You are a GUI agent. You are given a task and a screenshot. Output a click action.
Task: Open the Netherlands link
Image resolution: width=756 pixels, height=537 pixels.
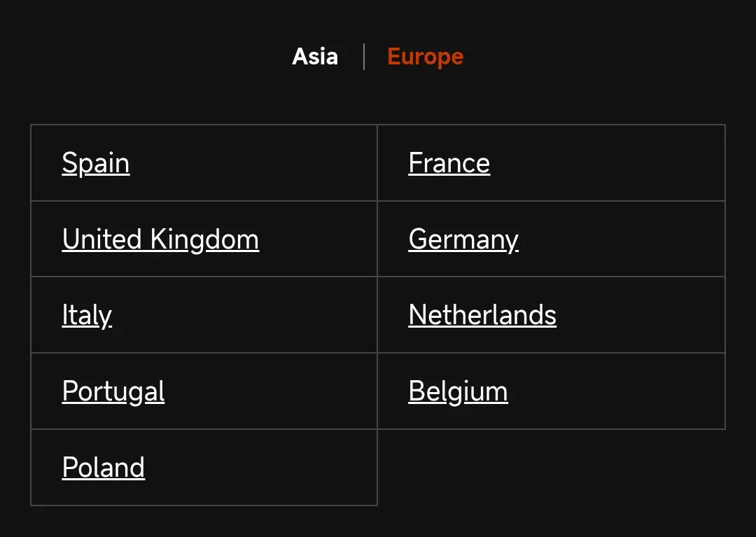pyautogui.click(x=482, y=315)
